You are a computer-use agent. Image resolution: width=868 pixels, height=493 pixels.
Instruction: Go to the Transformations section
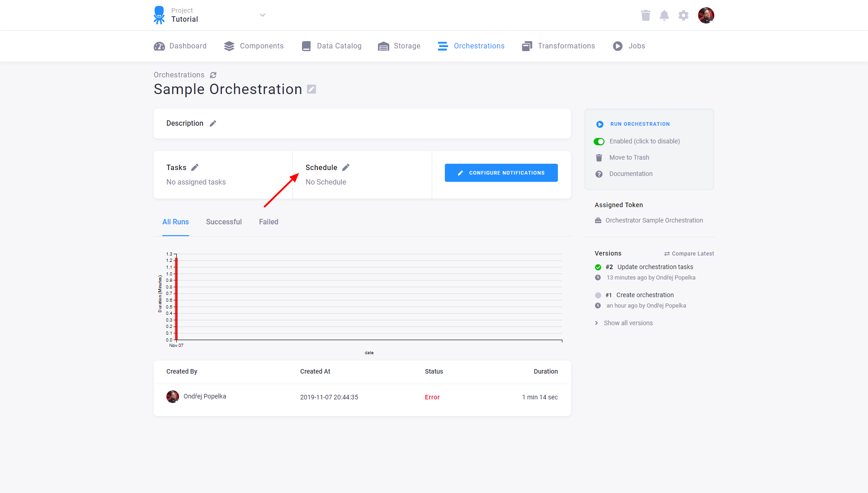click(x=566, y=46)
